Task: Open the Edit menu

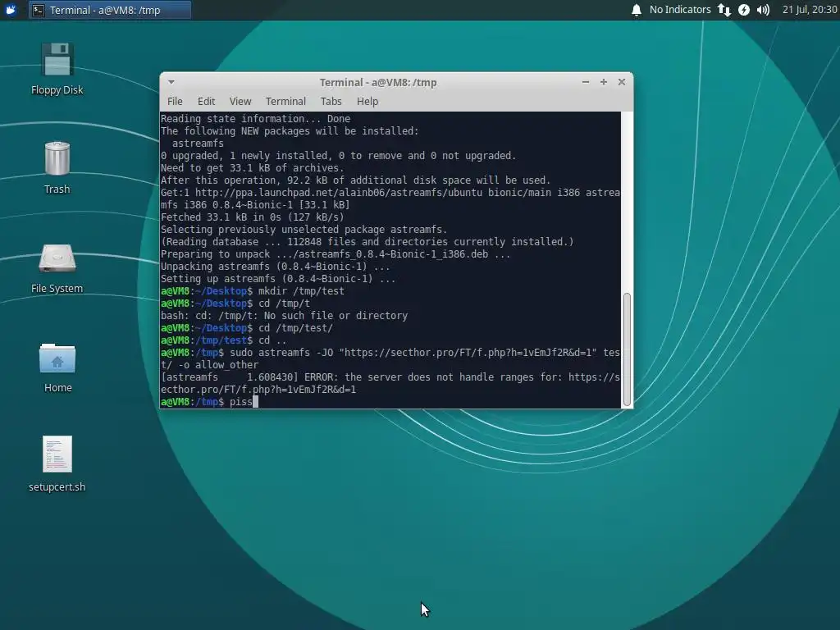Action: (x=206, y=101)
